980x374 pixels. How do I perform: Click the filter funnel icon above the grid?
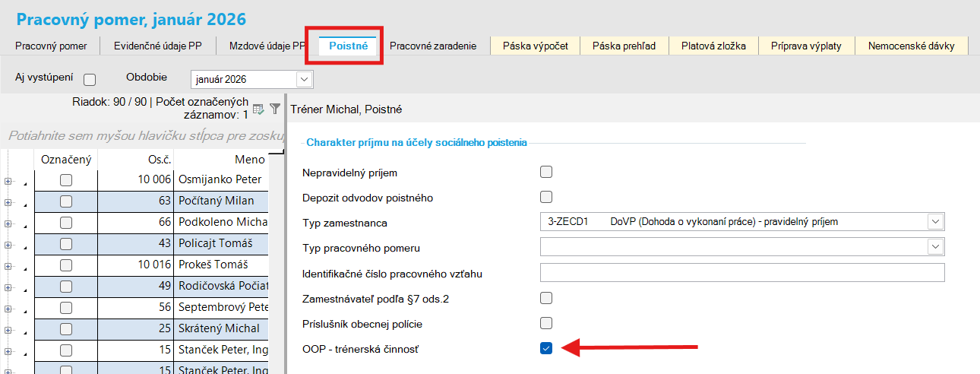tap(275, 109)
